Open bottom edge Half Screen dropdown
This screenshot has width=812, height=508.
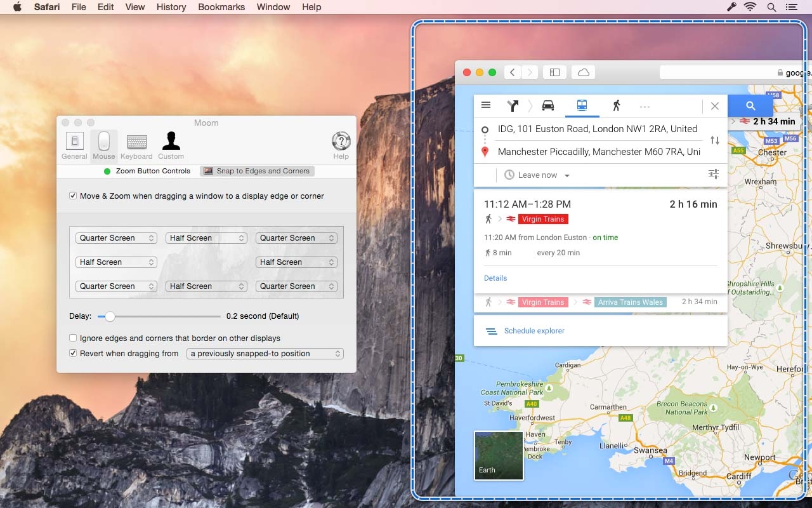tap(206, 286)
